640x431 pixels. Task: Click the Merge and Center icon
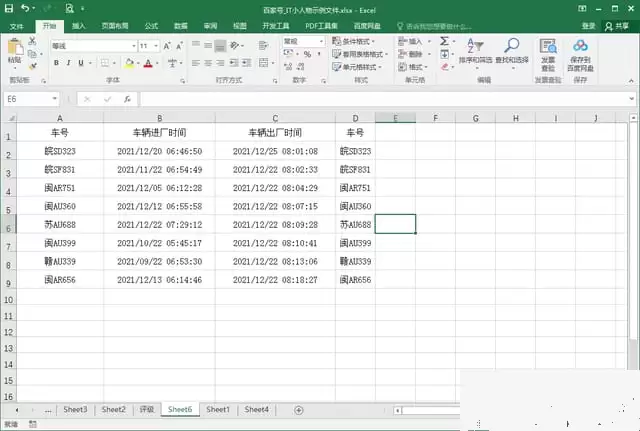[x=264, y=62]
